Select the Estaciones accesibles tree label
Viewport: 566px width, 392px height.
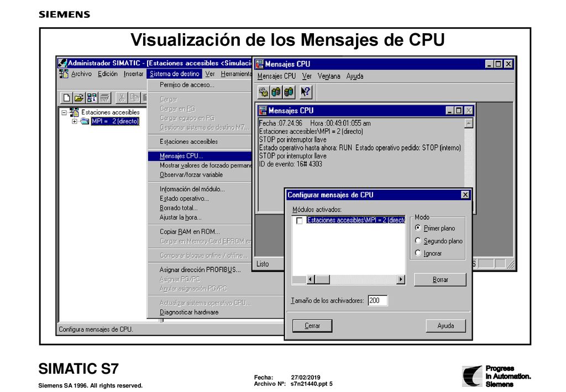(x=110, y=112)
